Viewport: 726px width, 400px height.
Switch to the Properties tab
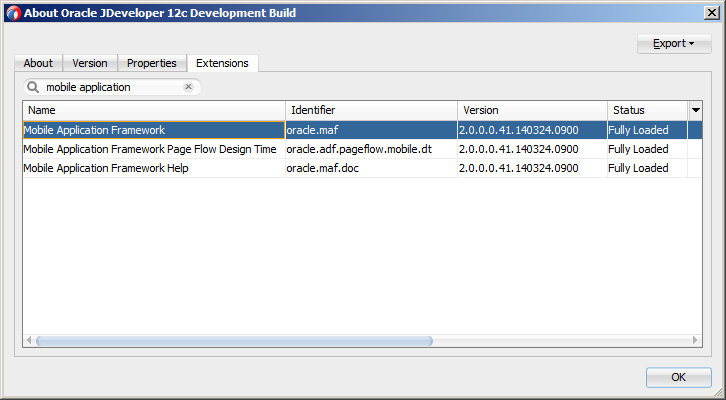click(x=152, y=63)
